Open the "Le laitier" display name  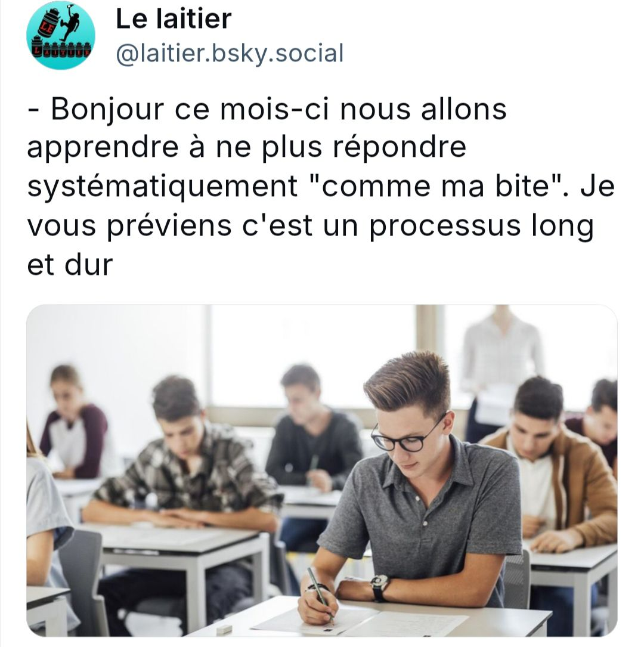pyautogui.click(x=174, y=18)
